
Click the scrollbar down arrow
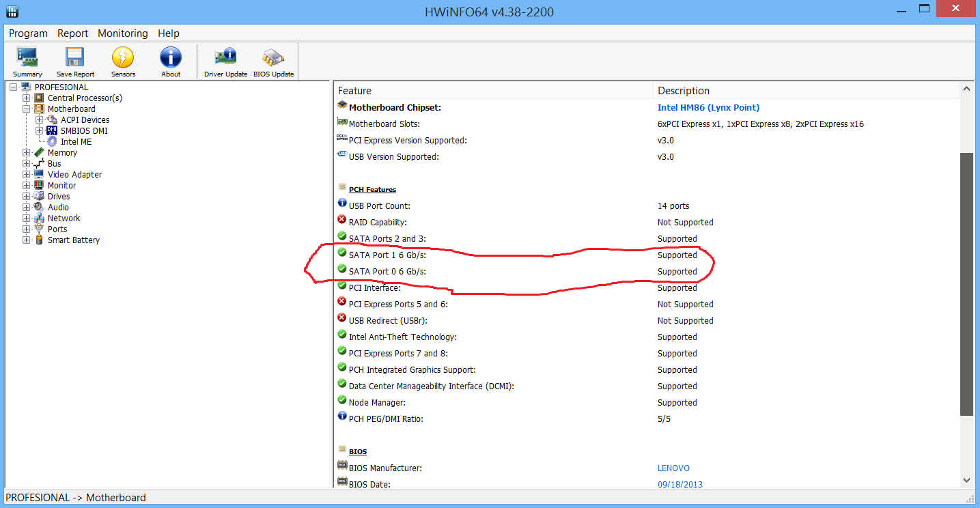[966, 481]
